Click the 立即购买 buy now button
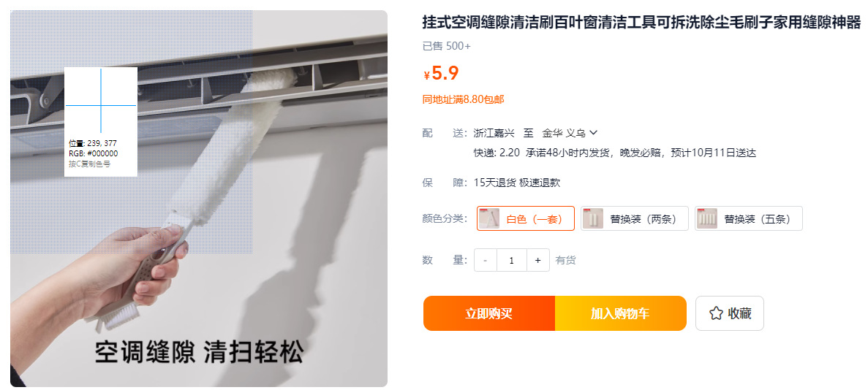This screenshot has width=868, height=390. (488, 313)
